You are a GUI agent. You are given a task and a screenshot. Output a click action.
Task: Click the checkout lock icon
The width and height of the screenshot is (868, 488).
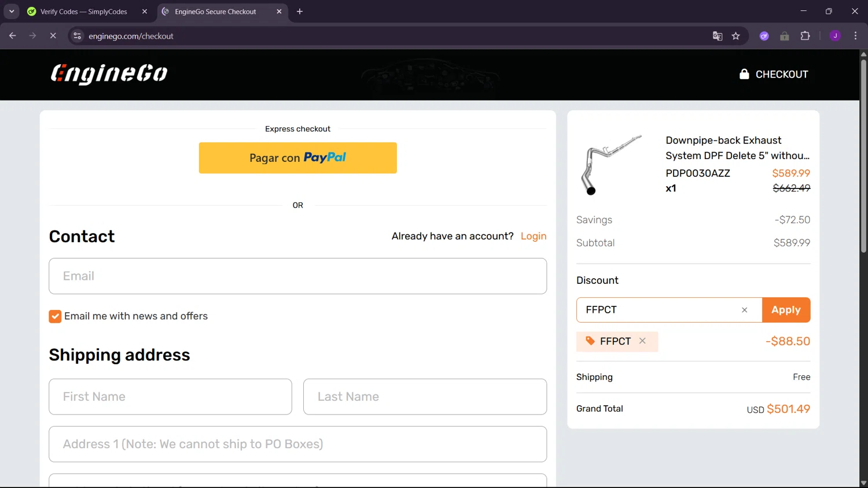(x=744, y=74)
